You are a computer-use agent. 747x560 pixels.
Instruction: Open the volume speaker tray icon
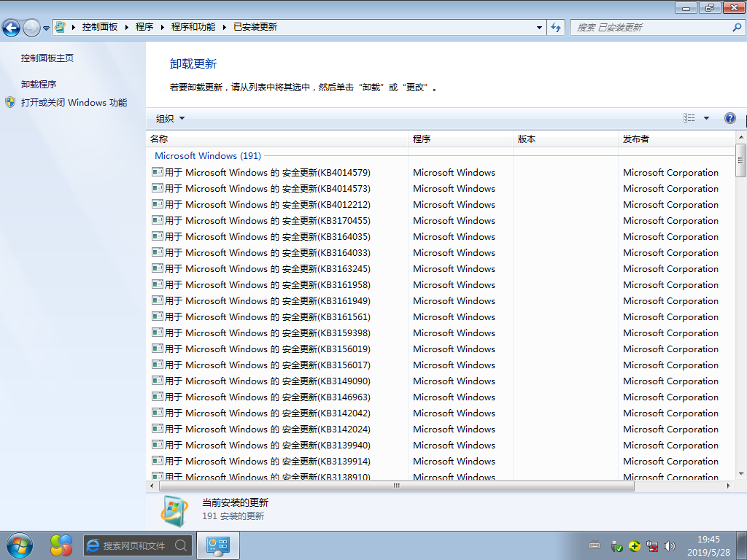tap(670, 546)
